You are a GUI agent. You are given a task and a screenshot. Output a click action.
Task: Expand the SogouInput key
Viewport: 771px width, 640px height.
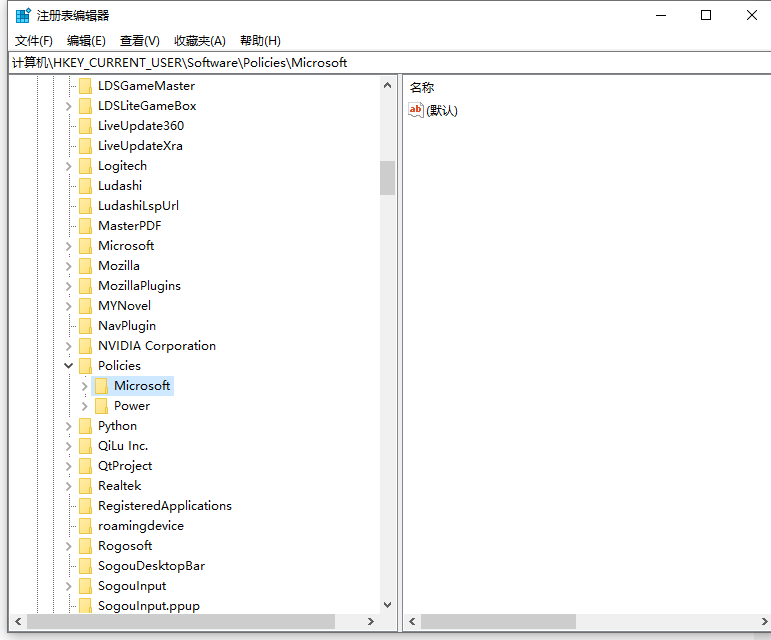click(x=69, y=586)
